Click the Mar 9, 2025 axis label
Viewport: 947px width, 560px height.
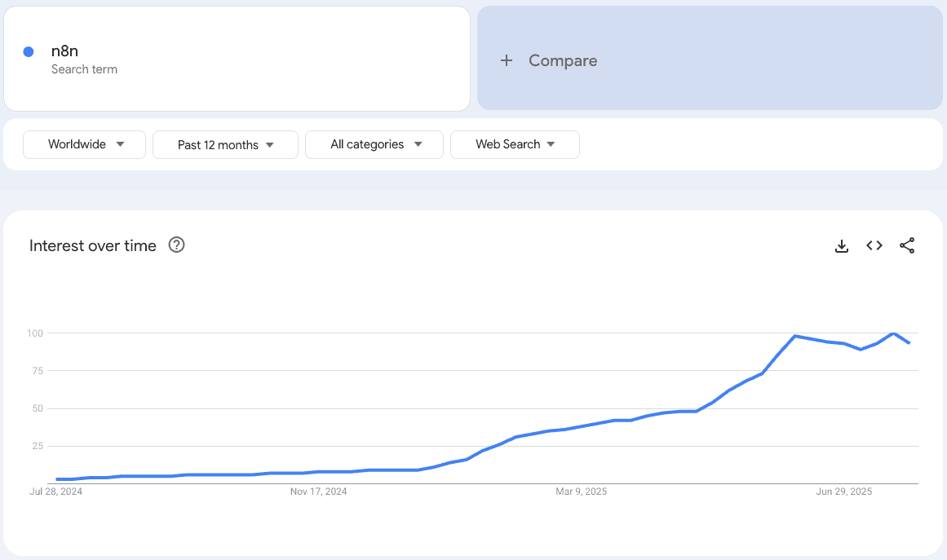(x=582, y=492)
